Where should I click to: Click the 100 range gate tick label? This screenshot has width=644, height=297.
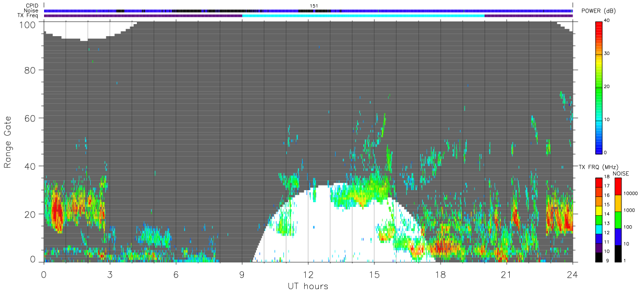click(x=27, y=24)
